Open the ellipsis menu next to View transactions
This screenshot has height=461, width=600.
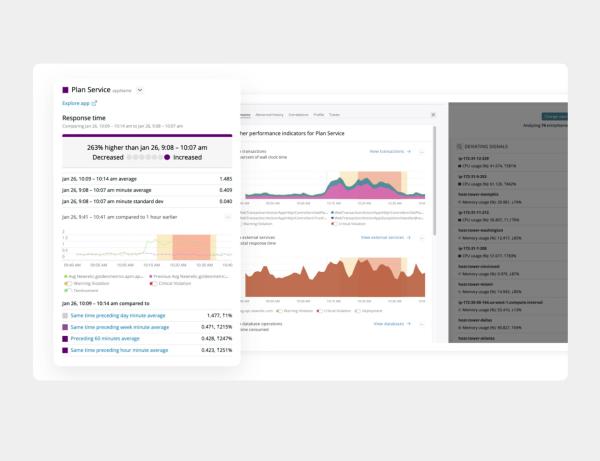point(421,151)
